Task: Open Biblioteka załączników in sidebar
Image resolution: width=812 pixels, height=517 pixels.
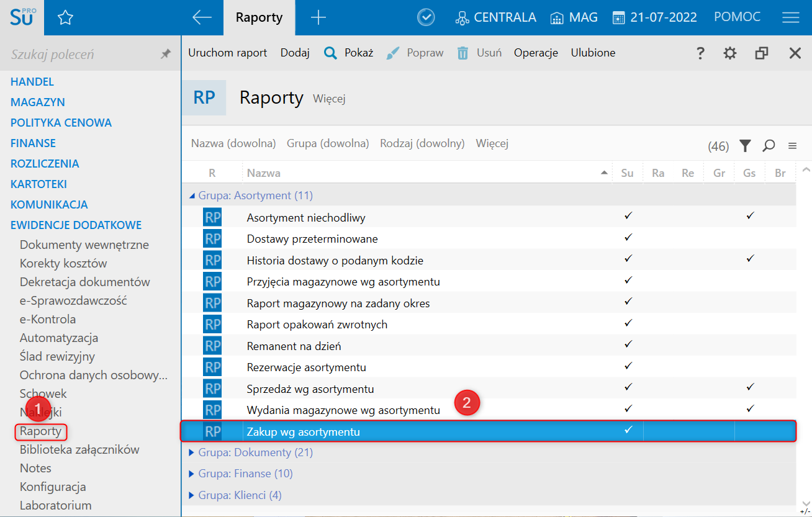Action: 79,449
